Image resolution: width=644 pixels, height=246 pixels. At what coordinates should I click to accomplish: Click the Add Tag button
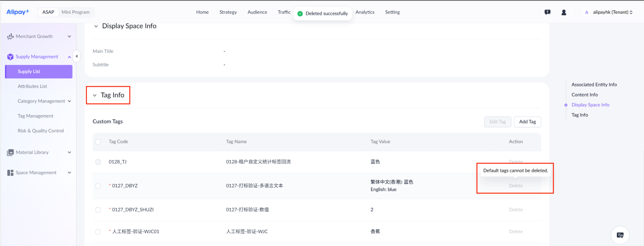528,122
